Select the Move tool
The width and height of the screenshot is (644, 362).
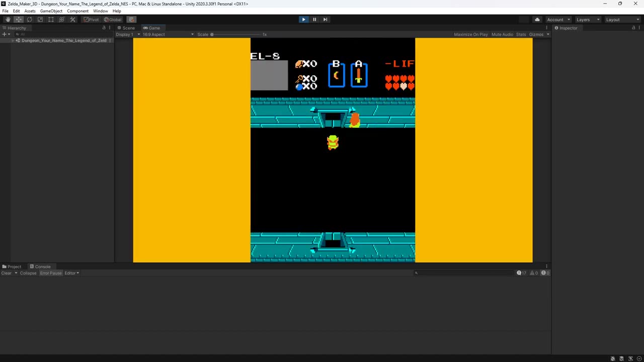click(x=19, y=20)
